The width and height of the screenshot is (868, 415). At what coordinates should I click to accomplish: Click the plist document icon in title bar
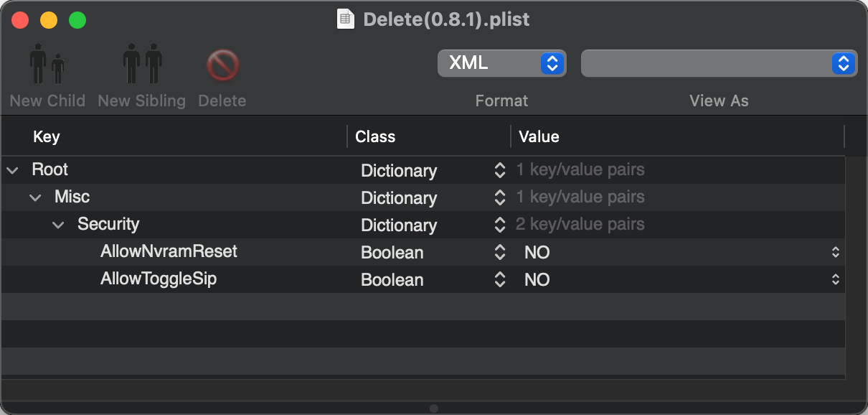pos(346,19)
